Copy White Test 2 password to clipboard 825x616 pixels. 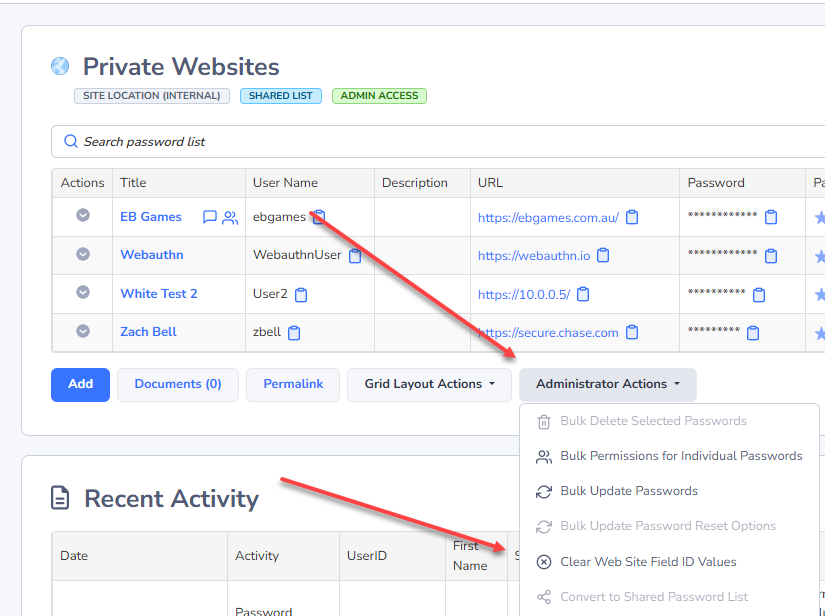point(759,295)
